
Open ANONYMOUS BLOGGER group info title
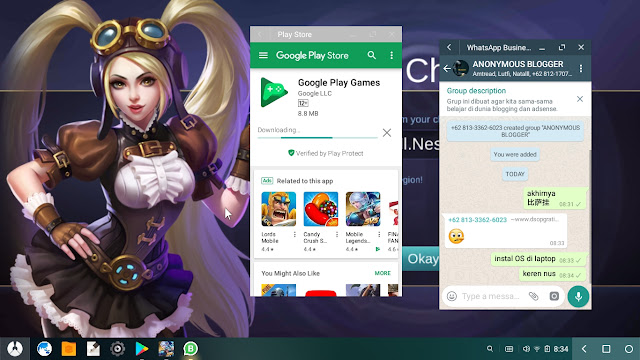pos(518,64)
